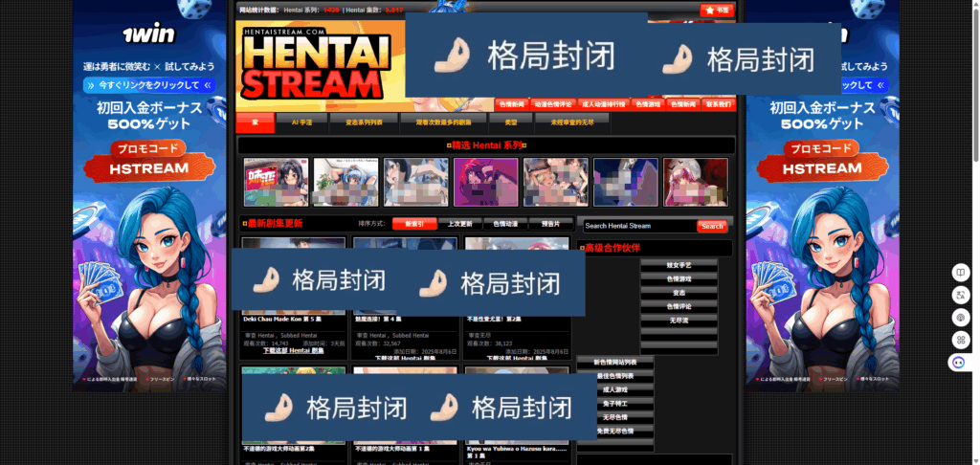Image resolution: width=980 pixels, height=465 pixels.
Task: Click the 最新剧集更新 heading
Action: tap(275, 224)
